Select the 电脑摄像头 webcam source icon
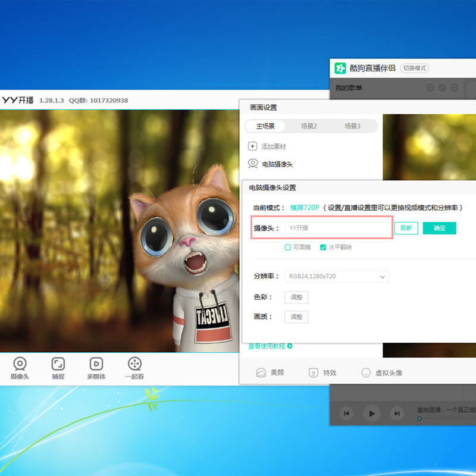Image resolution: width=476 pixels, height=476 pixels. (253, 164)
